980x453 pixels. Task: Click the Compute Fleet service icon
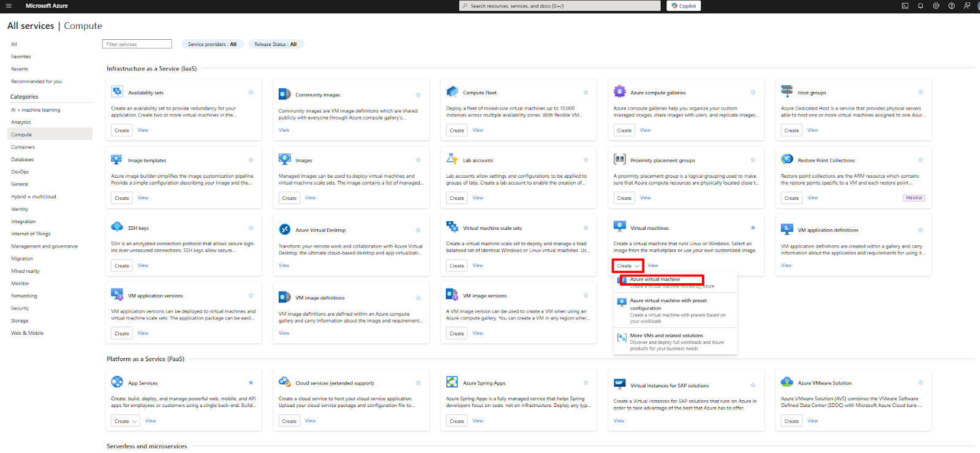coord(452,92)
